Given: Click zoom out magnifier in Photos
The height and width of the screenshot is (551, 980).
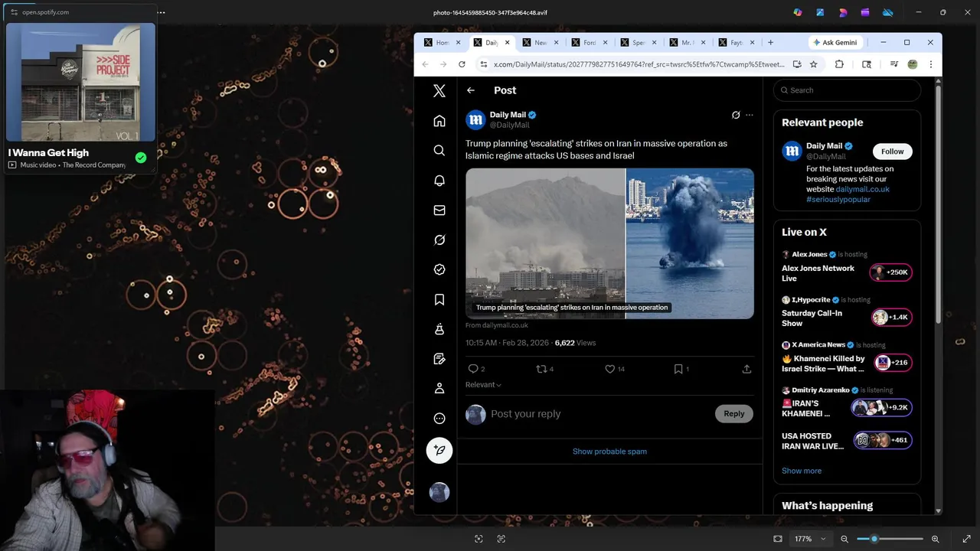Looking at the screenshot, I should tap(844, 539).
